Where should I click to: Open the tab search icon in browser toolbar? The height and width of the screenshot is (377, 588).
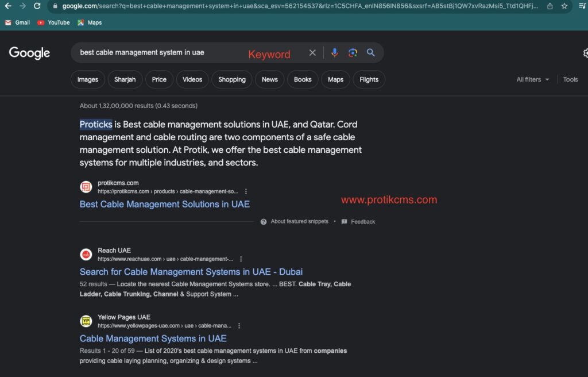[x=582, y=6]
